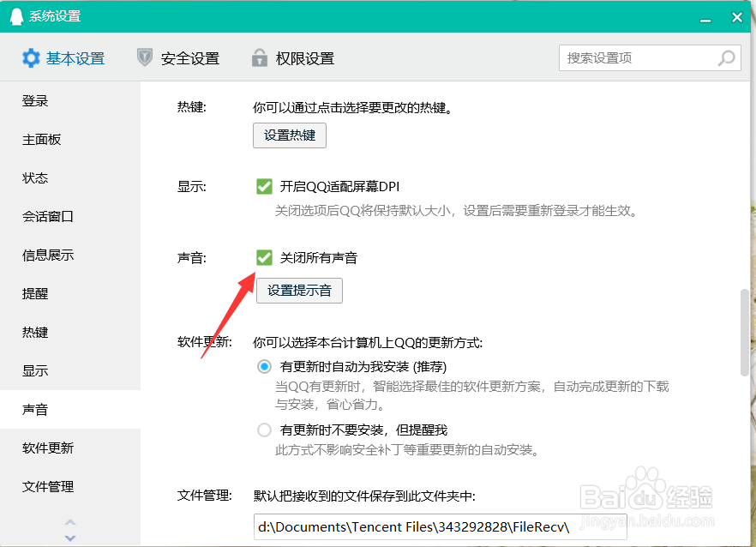The height and width of the screenshot is (547, 756).
Task: Click the magnifier search icon
Action: pyautogui.click(x=727, y=58)
